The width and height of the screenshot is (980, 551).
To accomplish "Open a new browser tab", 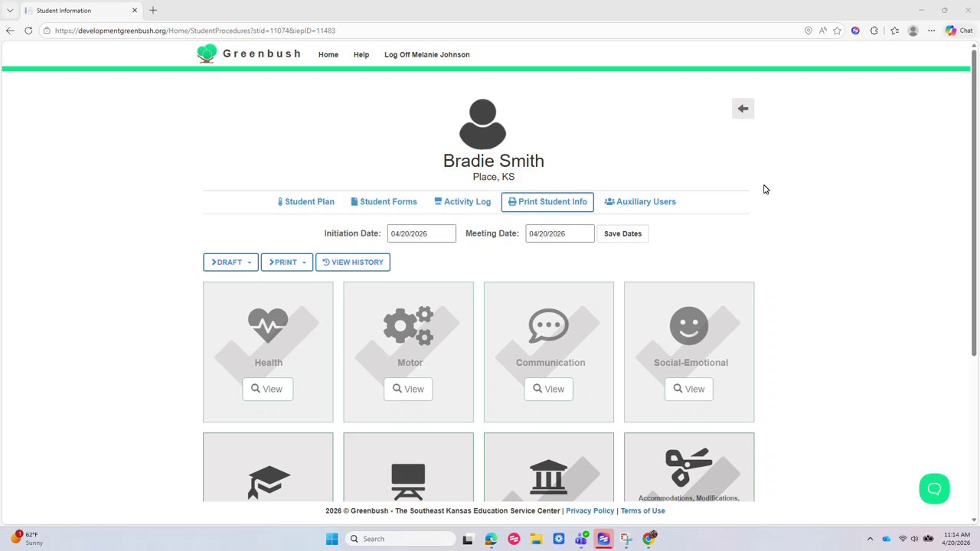I will (153, 11).
